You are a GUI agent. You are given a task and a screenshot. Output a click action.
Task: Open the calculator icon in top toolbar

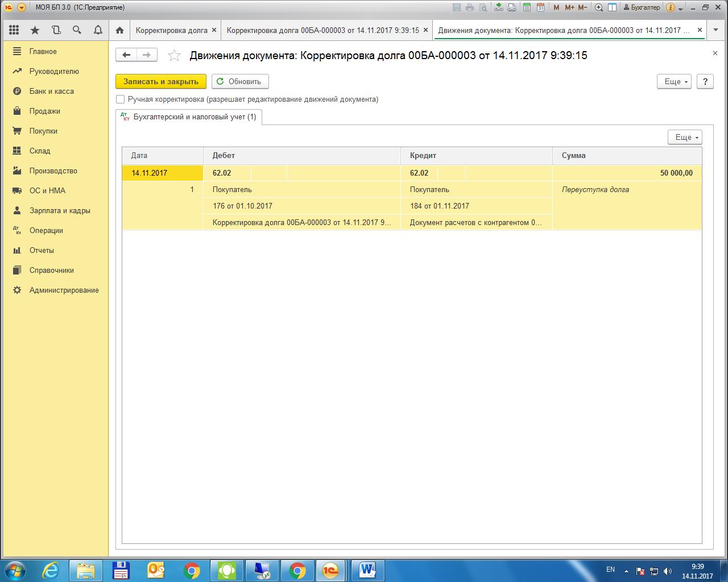(527, 7)
